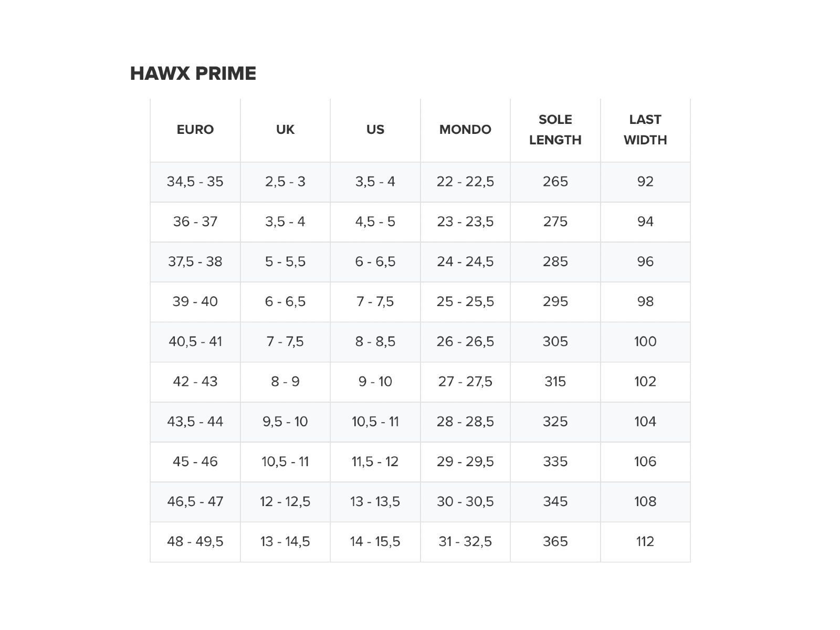Click the UK size 8 - 9 cell
Viewport: 840px width, 630px height.
point(285,382)
